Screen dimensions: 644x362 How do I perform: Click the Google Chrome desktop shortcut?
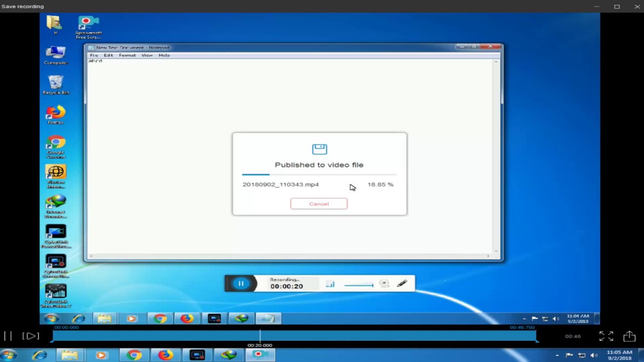coord(56,147)
